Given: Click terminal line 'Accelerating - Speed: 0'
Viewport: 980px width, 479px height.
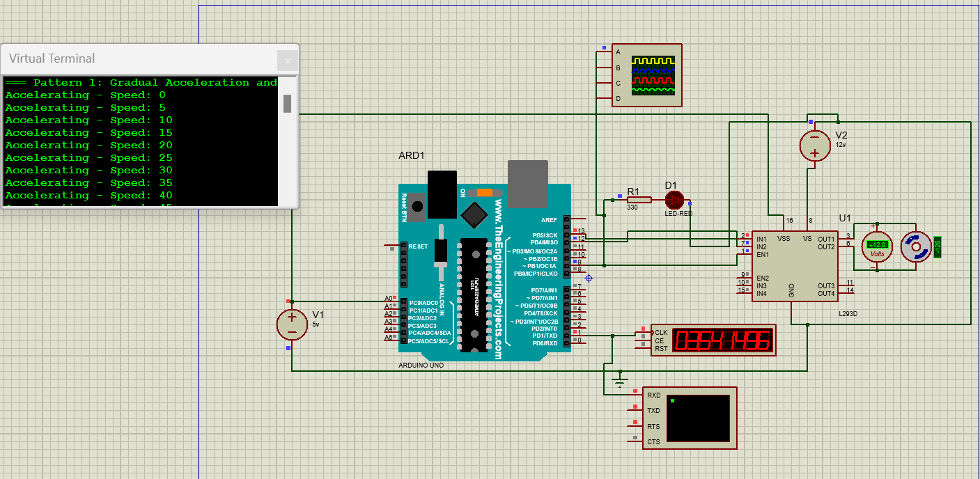Looking at the screenshot, I should click(86, 95).
